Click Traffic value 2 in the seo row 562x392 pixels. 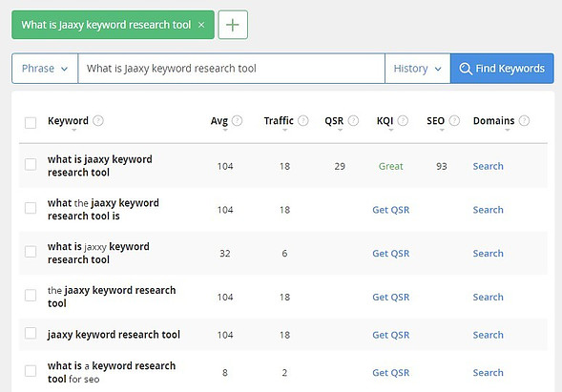(284, 373)
